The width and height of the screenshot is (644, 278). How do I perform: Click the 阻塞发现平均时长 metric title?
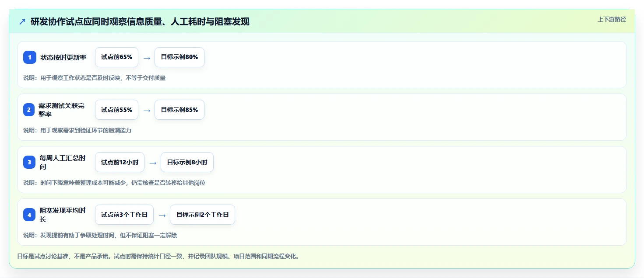[x=63, y=215]
